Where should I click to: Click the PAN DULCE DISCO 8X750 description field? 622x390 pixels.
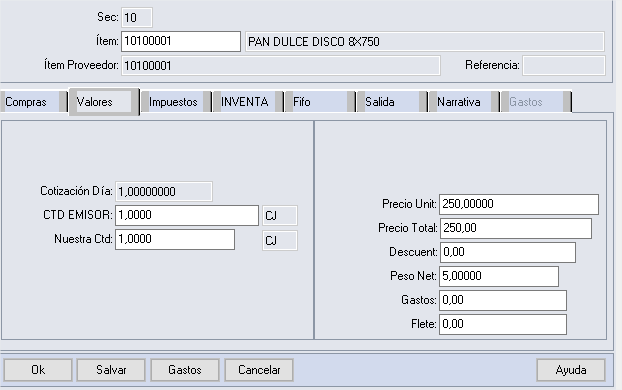(425, 42)
